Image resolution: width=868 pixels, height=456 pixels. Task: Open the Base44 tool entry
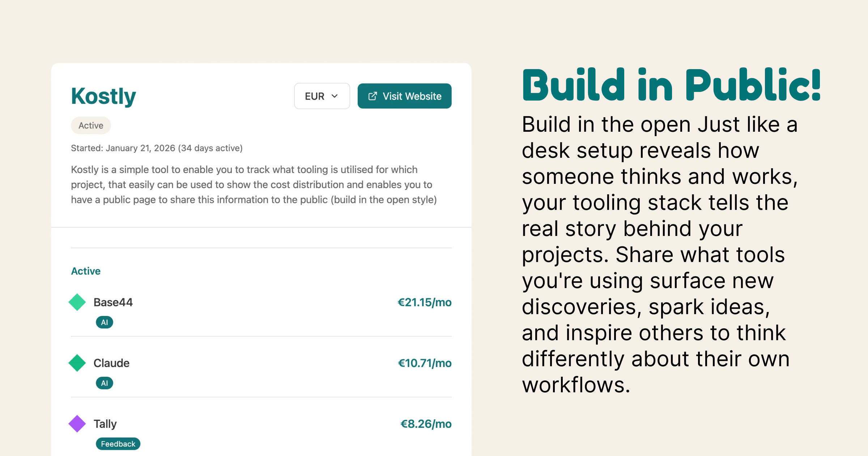click(113, 302)
